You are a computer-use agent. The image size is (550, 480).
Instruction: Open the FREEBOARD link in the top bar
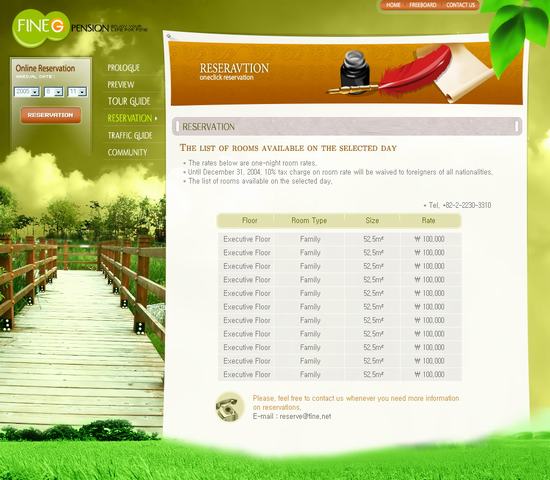coord(423,5)
